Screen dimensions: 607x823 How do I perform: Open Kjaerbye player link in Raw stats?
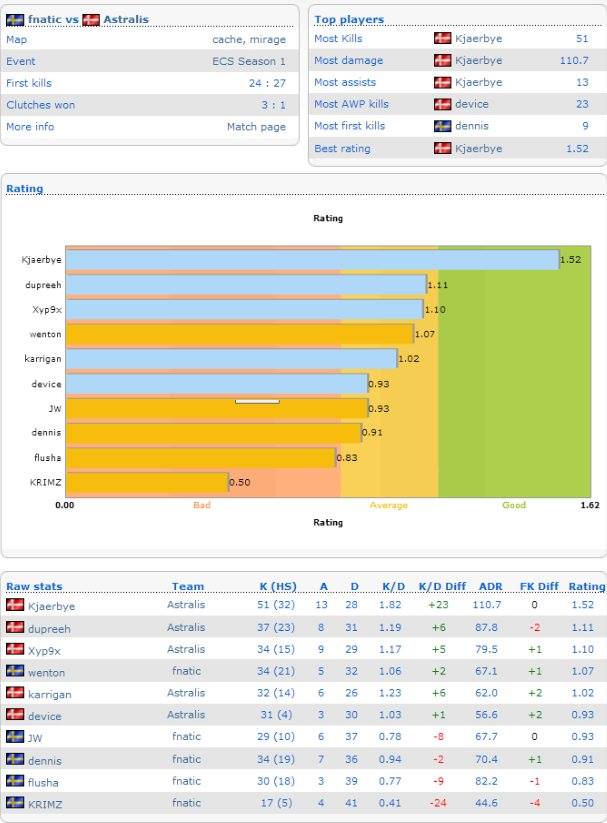(51, 606)
